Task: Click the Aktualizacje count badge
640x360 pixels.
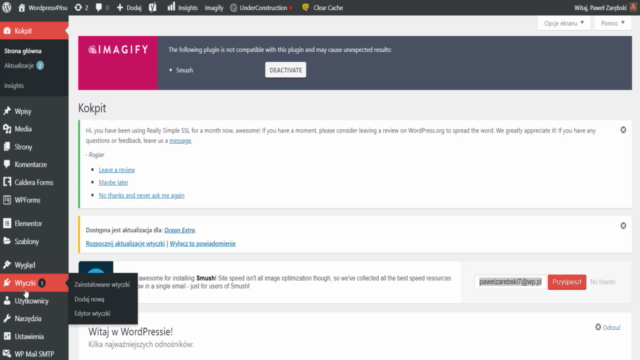Action: (40, 65)
